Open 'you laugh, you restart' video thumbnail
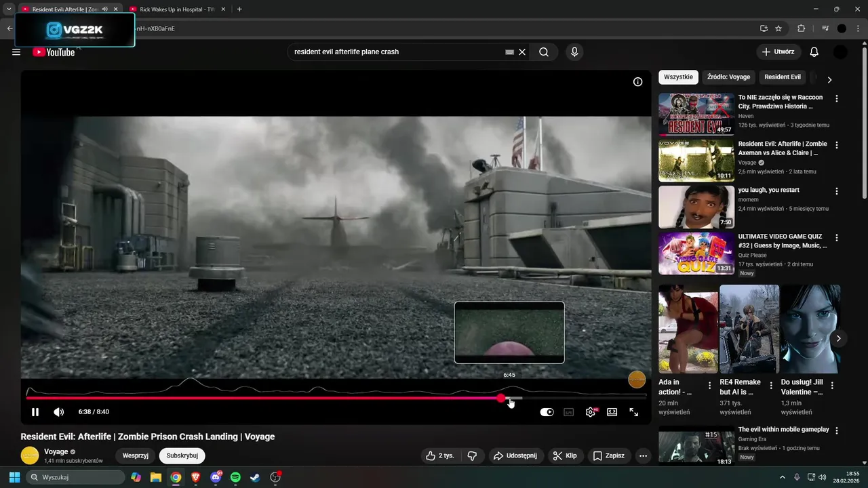Screen dimensions: 868x488 [696, 207]
